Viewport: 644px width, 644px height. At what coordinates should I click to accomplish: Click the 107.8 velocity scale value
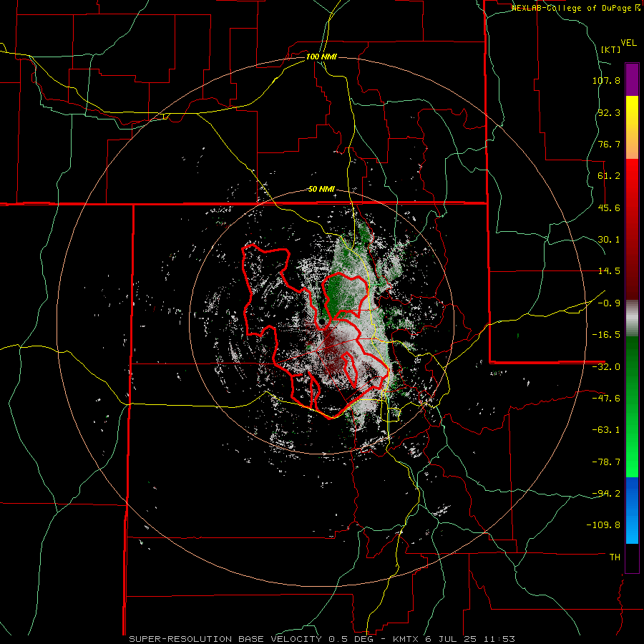pyautogui.click(x=606, y=80)
